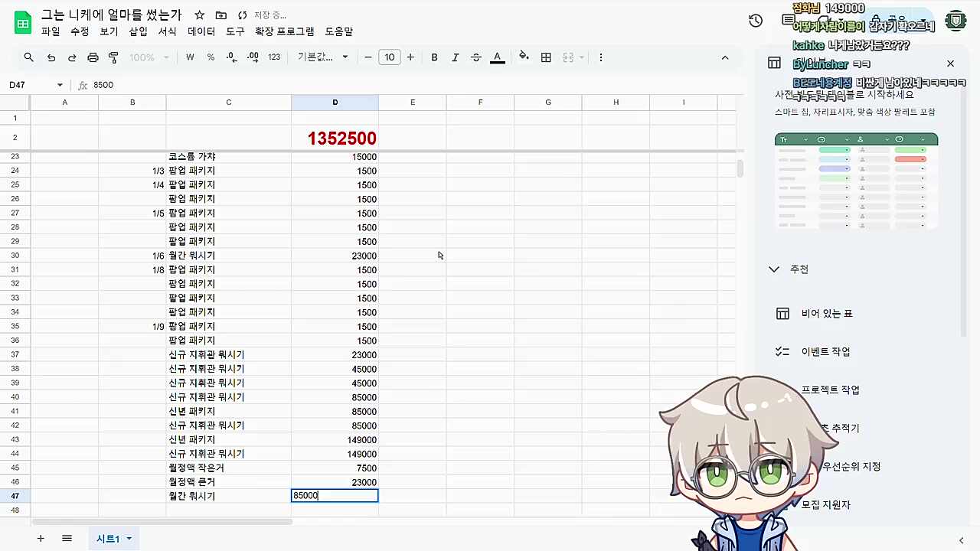
Task: Open the 확장 프로그램 menu
Action: [x=285, y=31]
